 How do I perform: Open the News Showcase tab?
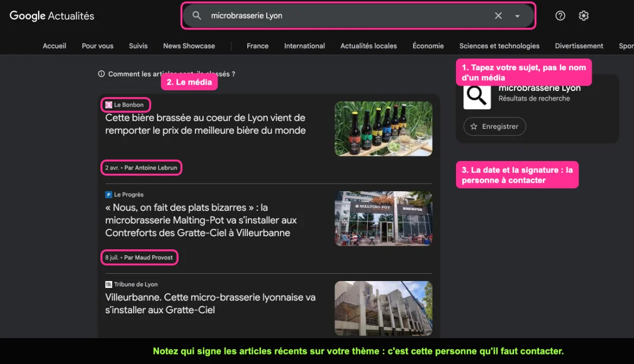(x=189, y=46)
